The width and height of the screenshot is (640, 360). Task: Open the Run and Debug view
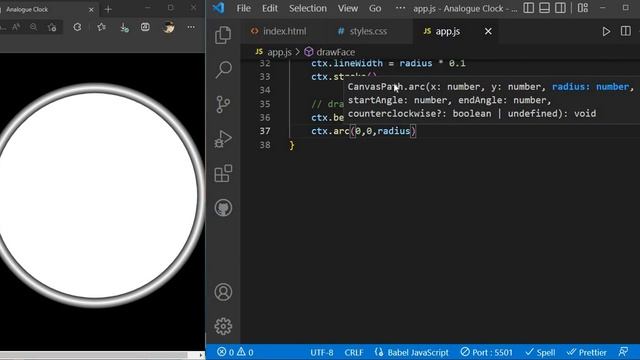pyautogui.click(x=223, y=139)
